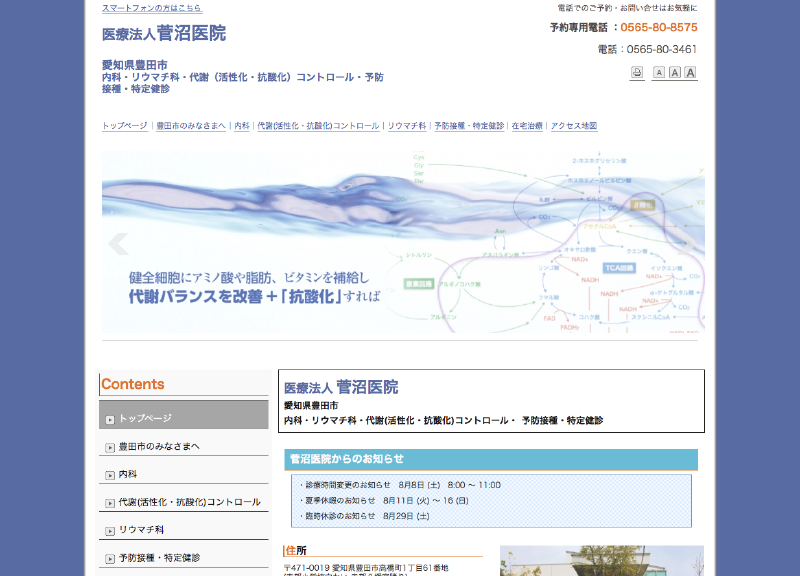Select the small font size icon
Screen dimensions: 800x576
[x=659, y=72]
